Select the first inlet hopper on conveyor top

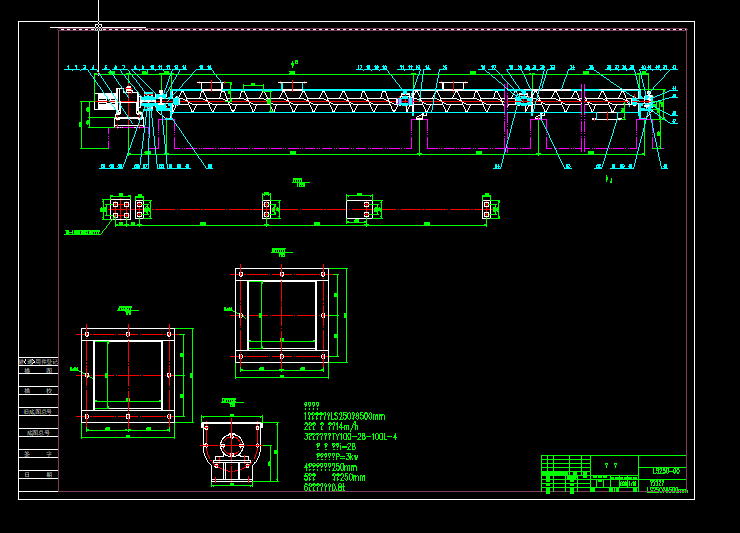[211, 85]
